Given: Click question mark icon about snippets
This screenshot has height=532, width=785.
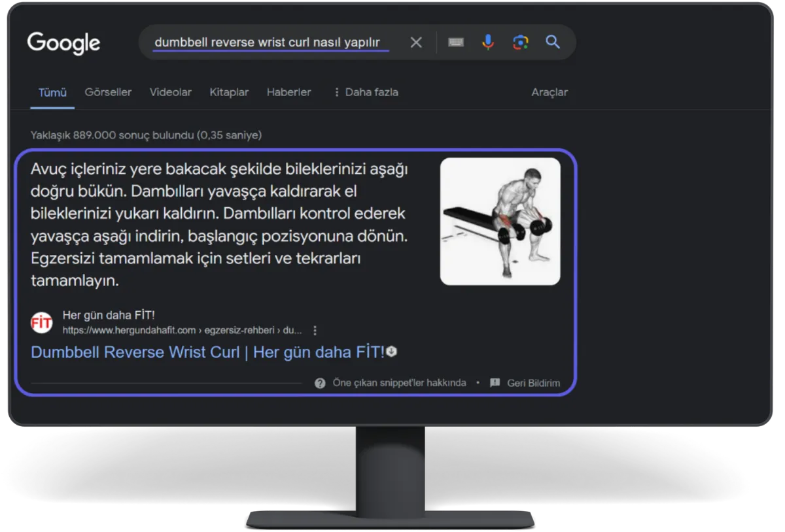Looking at the screenshot, I should [320, 383].
